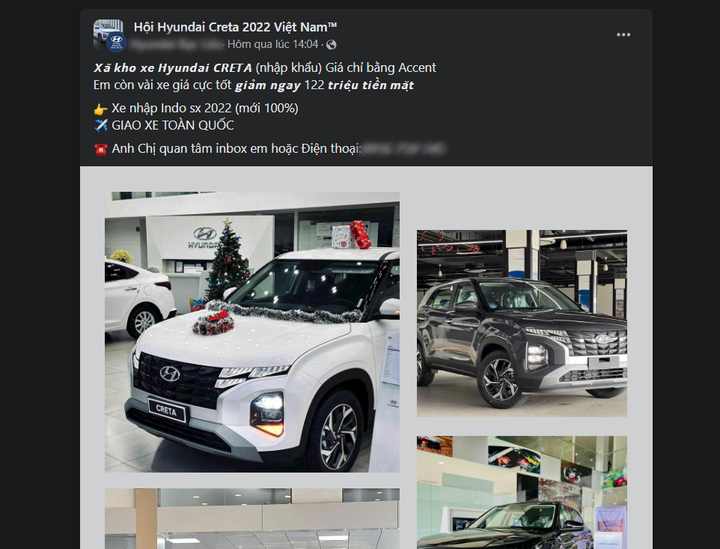Viewport: 720px width, 549px height.
Task: Click the red telephone emoji
Action: [101, 149]
